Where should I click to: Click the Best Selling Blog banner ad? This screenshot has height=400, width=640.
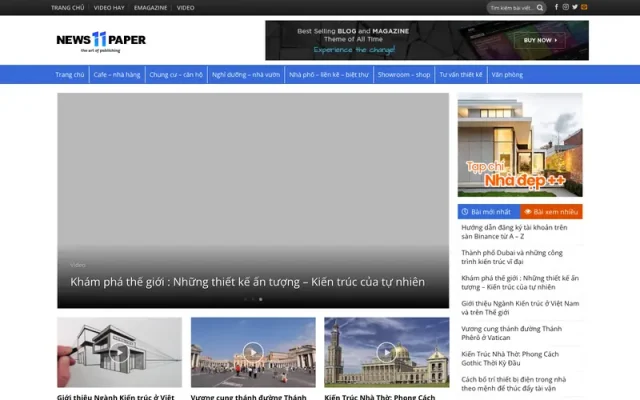(427, 40)
